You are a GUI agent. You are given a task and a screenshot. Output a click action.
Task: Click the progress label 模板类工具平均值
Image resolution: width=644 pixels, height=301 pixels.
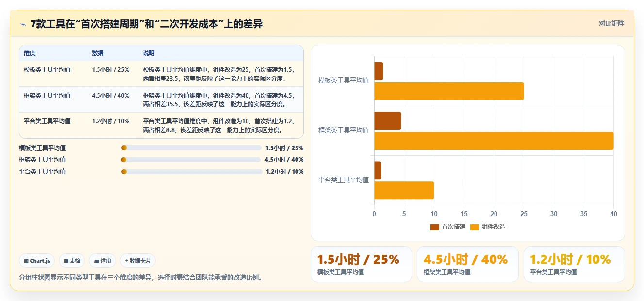tap(42, 148)
